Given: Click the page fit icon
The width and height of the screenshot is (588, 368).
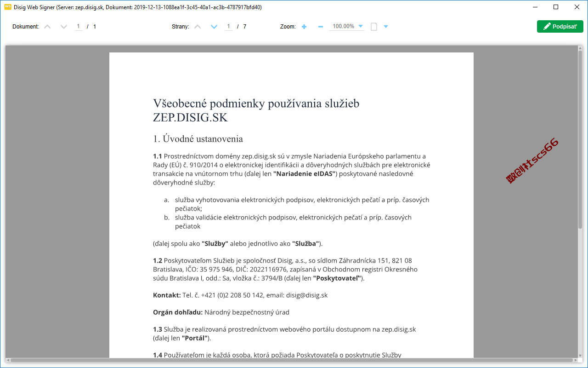Looking at the screenshot, I should coord(374,27).
